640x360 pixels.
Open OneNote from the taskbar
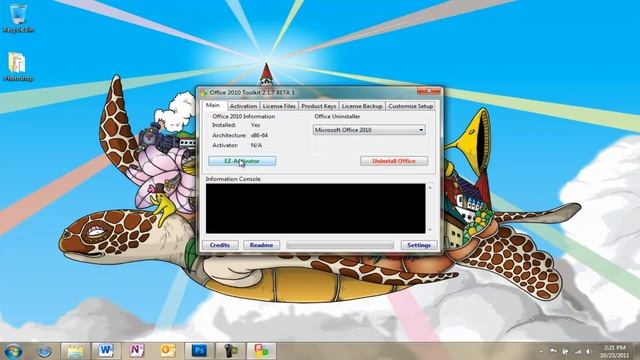137,351
